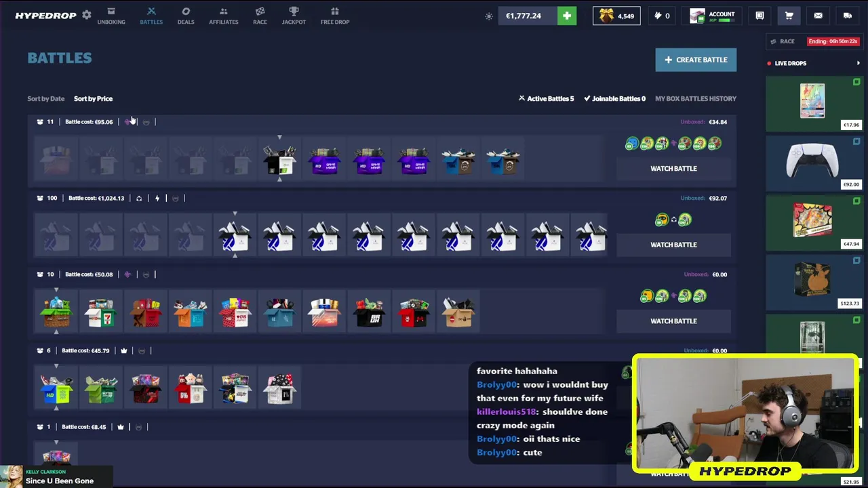Viewport: 868px width, 488px height.
Task: Click the lightning icon in €1,024.13 battle
Action: coord(157,199)
